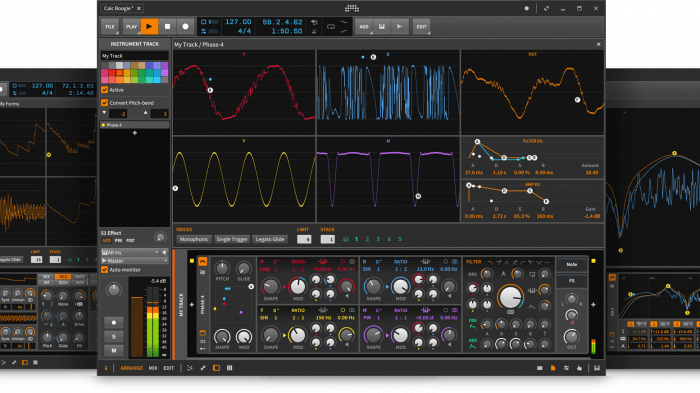Click the My Track name field
This screenshot has height=393, width=700.
[134, 56]
